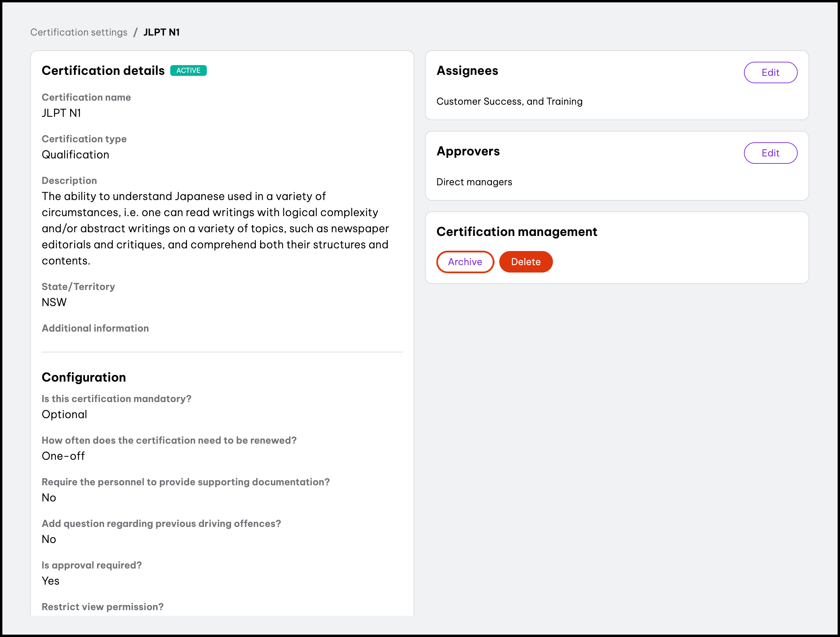Click the supporting documentation question label
This screenshot has width=840, height=637.
point(186,482)
